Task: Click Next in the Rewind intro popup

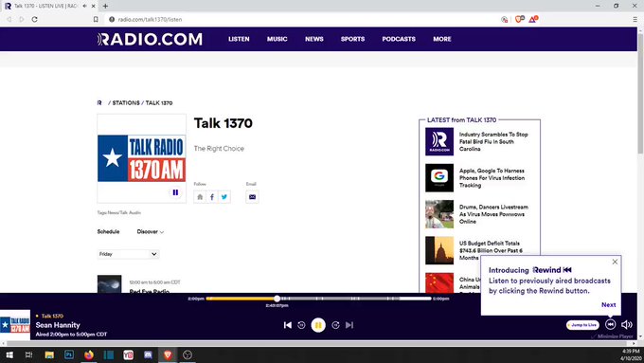Action: click(x=608, y=304)
